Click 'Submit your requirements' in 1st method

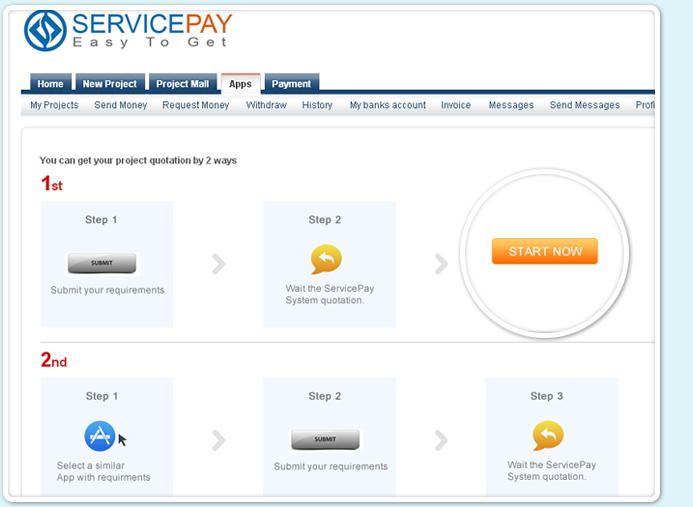click(x=107, y=290)
